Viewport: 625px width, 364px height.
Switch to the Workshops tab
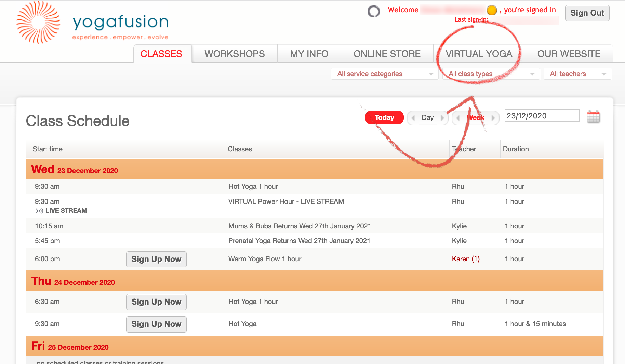click(235, 54)
